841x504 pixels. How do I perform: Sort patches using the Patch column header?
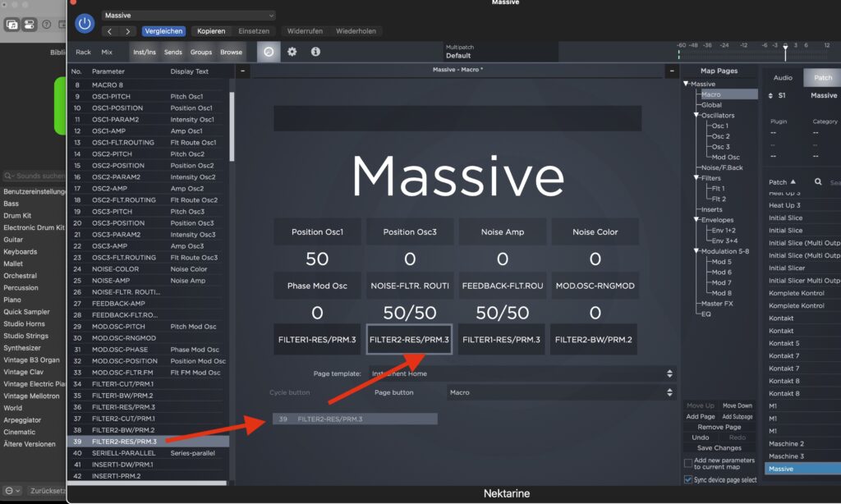click(x=782, y=182)
